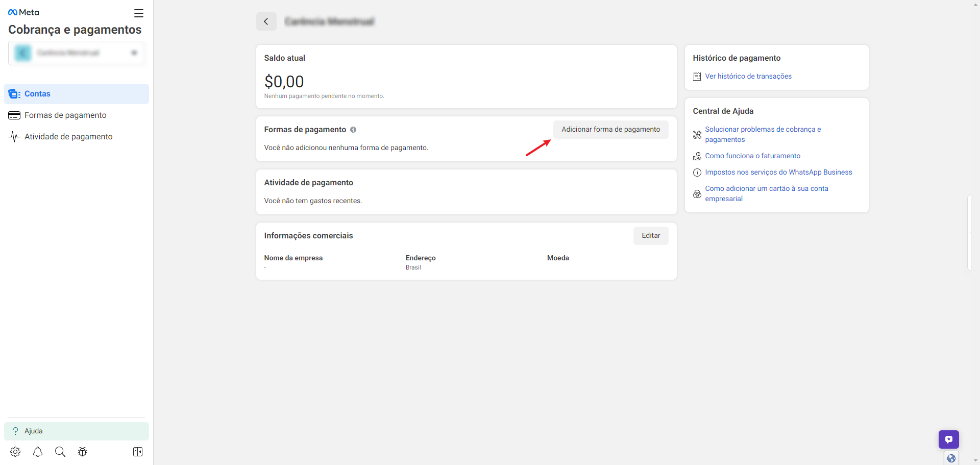Viewport: 980px width, 465px height.
Task: Open Formas de pagamento sidebar item
Action: pyautogui.click(x=65, y=115)
